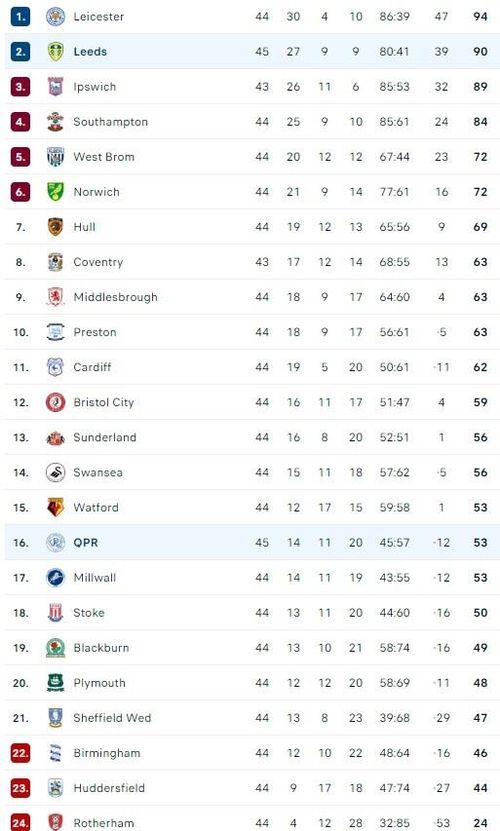500x831 pixels.
Task: Open the Bristol City robin badge
Action: tap(55, 402)
